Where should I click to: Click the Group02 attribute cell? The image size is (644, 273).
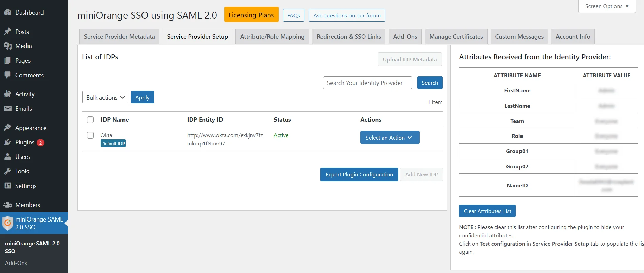(517, 166)
